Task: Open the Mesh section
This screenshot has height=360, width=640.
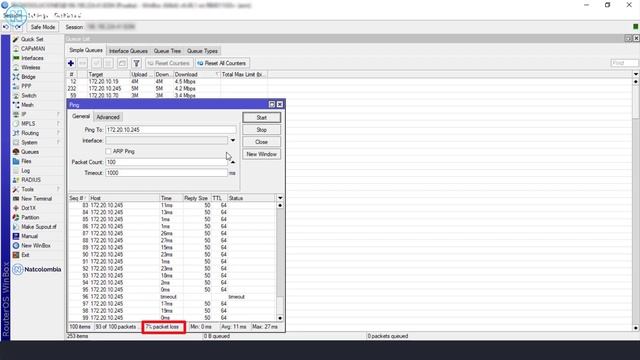Action: 27,105
